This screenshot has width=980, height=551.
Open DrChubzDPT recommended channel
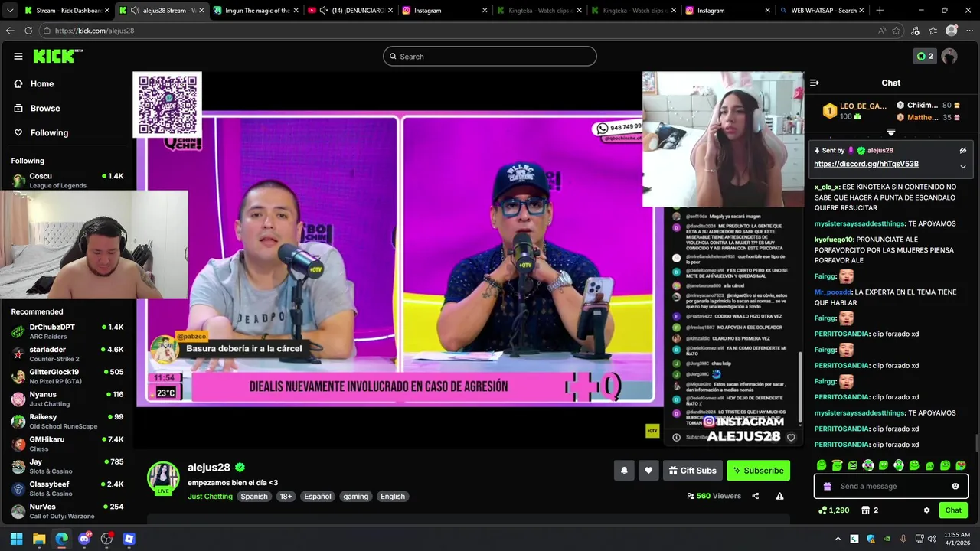coord(67,331)
